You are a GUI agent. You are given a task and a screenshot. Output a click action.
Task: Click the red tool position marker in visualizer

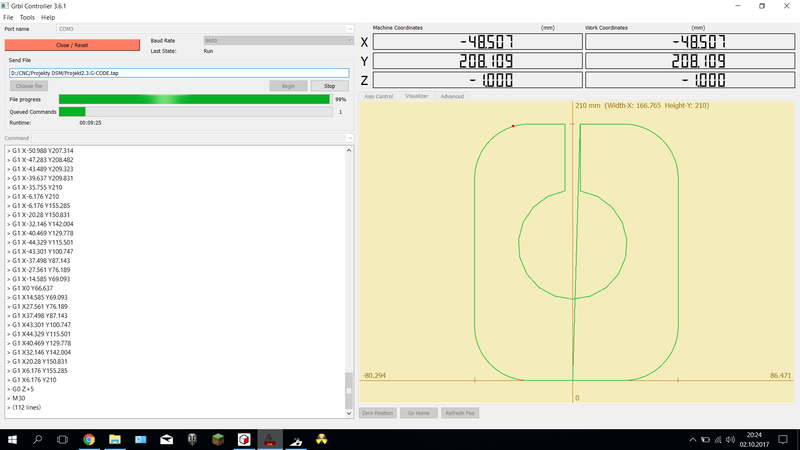[513, 126]
